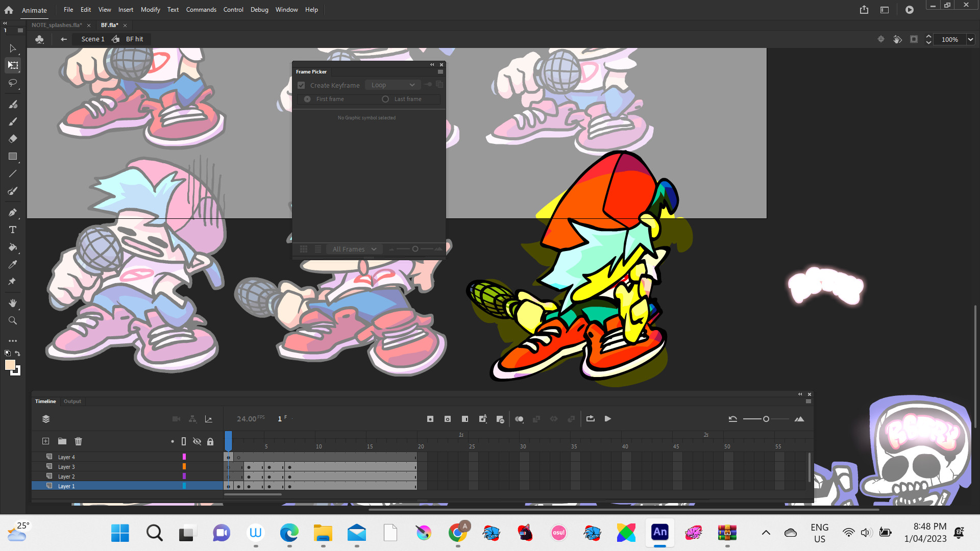
Task: Hide all layers with the eye toggle
Action: (197, 441)
